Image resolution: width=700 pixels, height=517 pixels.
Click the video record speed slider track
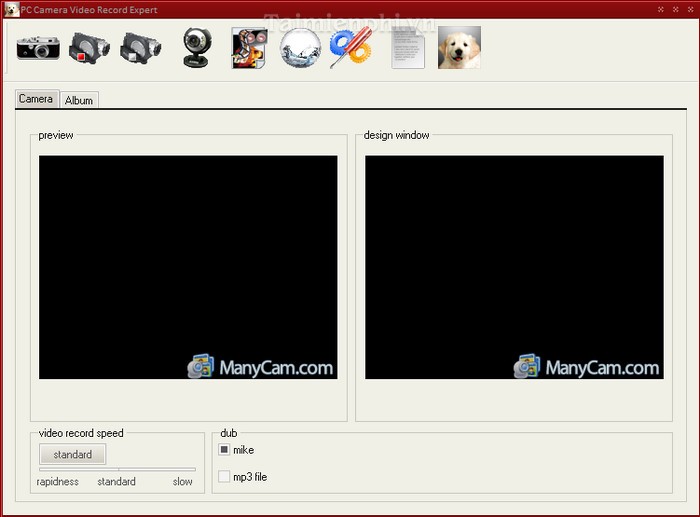(x=117, y=469)
